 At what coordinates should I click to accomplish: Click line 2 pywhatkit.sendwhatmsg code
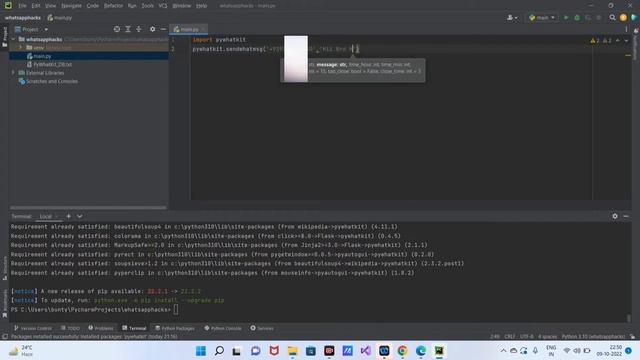[x=276, y=49]
